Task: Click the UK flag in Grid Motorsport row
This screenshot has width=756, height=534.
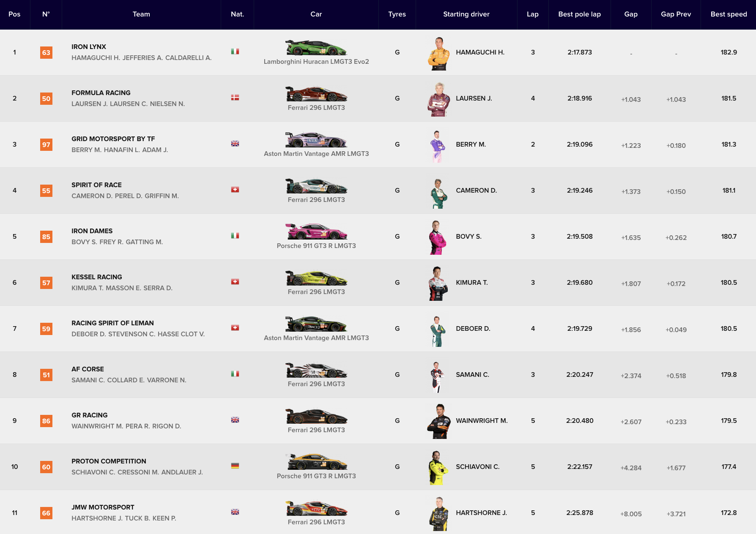Action: [x=235, y=144]
